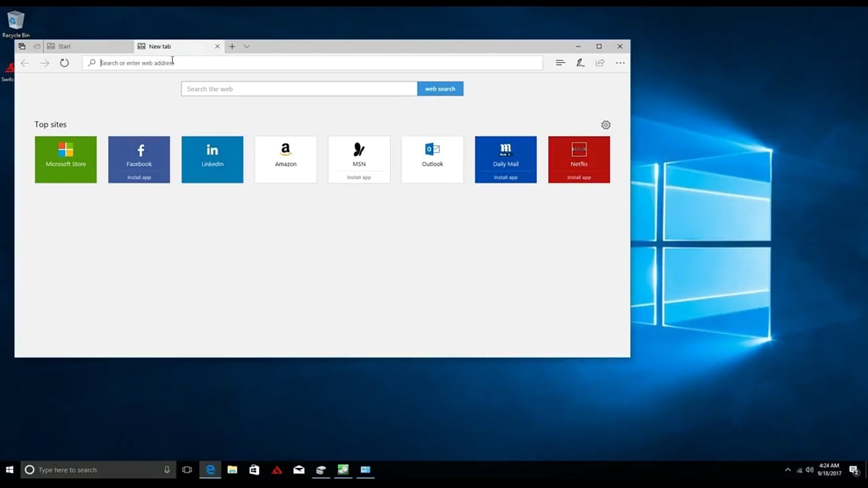Open the Top sites settings gear
Screen dimensions: 868x488
[605, 124]
